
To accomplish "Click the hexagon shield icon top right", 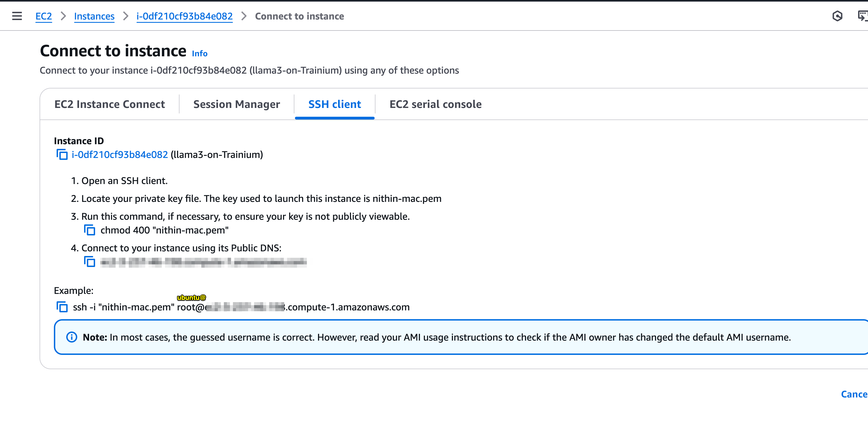I will coord(837,16).
